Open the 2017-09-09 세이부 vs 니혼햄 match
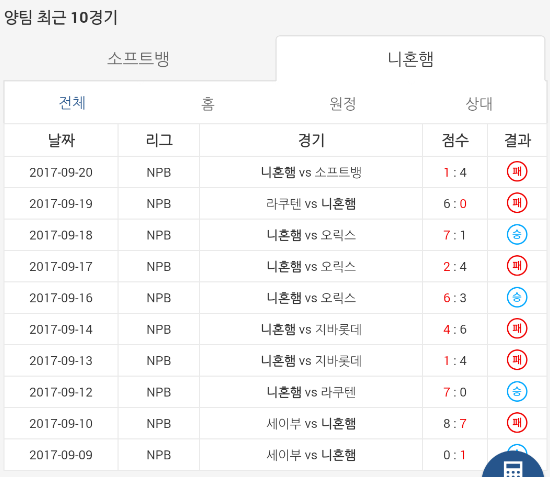Image resolution: width=552 pixels, height=477 pixels. [x=311, y=455]
